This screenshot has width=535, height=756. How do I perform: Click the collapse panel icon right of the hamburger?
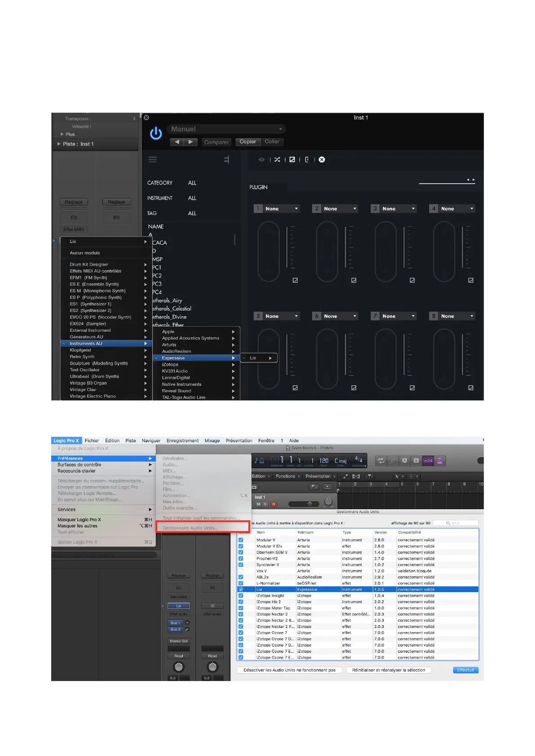click(226, 159)
